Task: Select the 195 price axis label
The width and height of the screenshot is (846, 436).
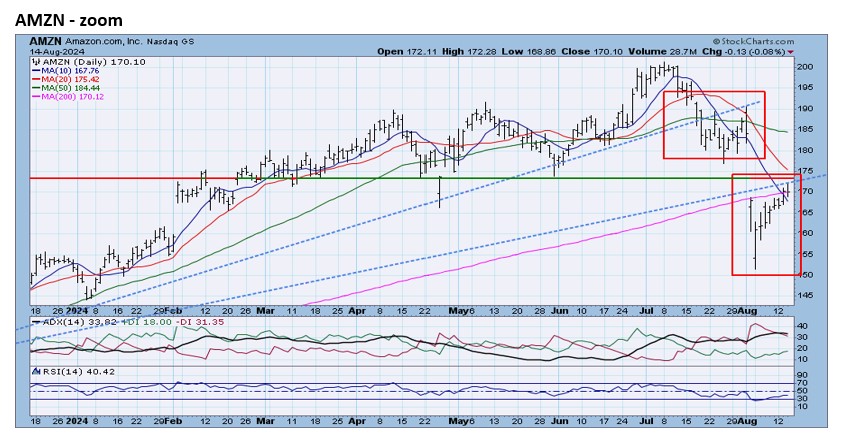Action: pyautogui.click(x=805, y=87)
